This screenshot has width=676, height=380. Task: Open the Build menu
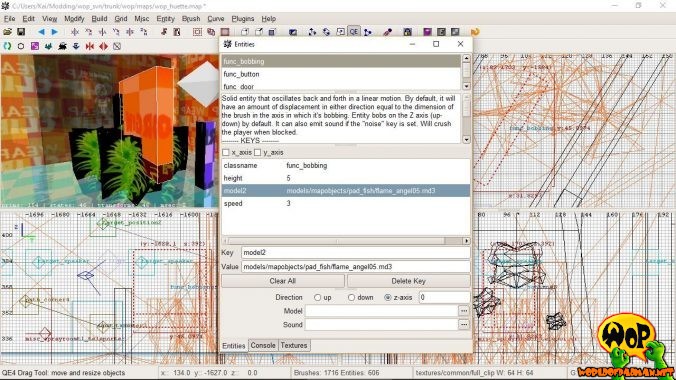(99, 19)
